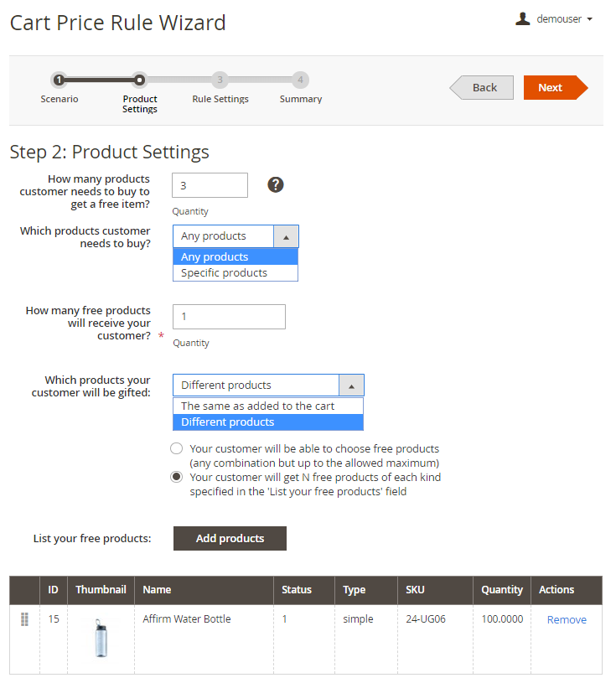Click the free products quantity input field
The image size is (616, 683).
coord(229,317)
